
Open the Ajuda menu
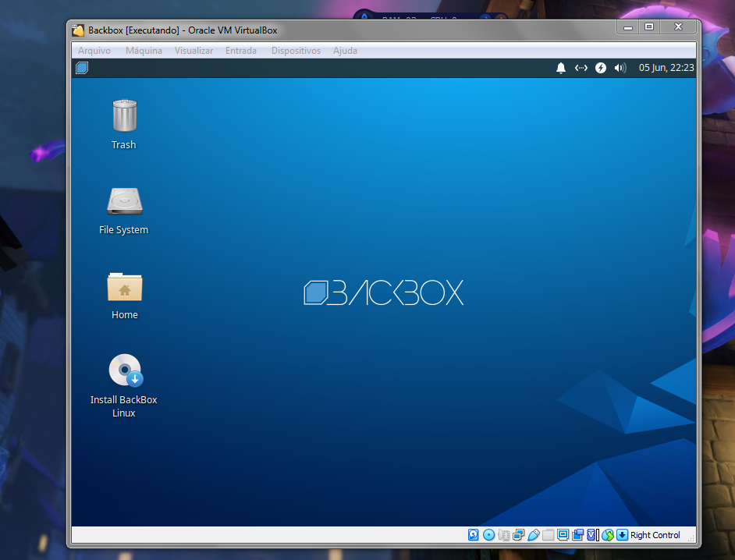click(345, 51)
